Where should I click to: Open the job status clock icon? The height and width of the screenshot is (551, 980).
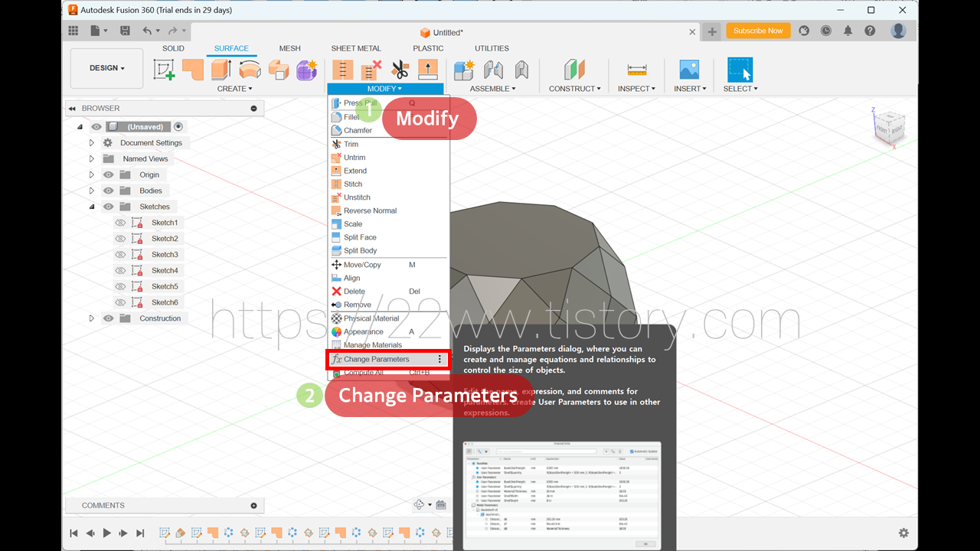(826, 31)
